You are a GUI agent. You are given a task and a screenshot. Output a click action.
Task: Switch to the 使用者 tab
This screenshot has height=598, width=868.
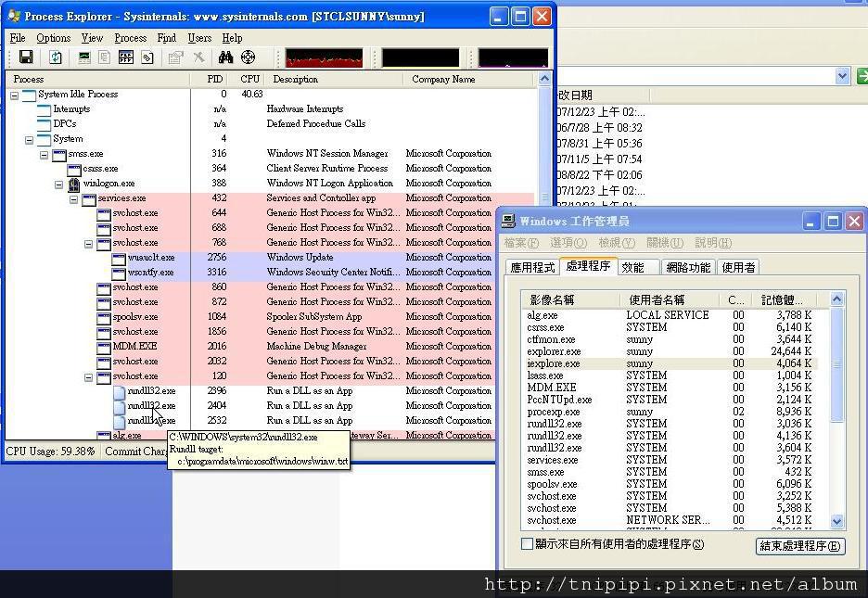pos(738,268)
